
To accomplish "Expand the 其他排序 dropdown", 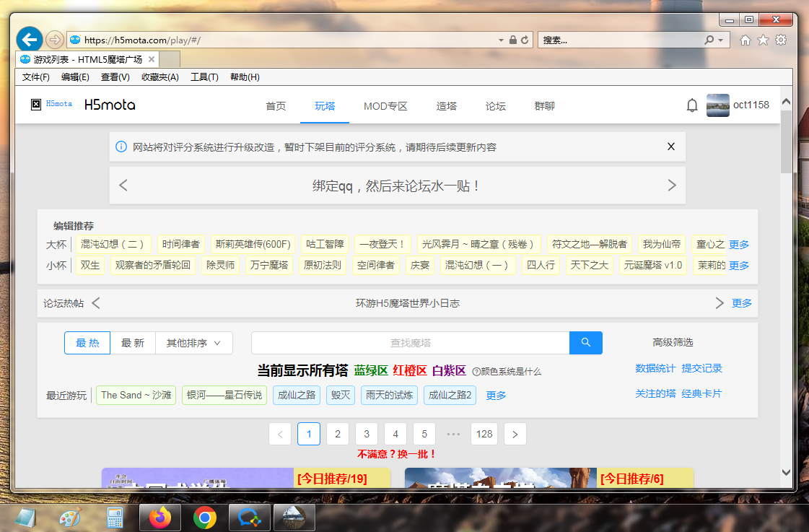I will tap(193, 343).
